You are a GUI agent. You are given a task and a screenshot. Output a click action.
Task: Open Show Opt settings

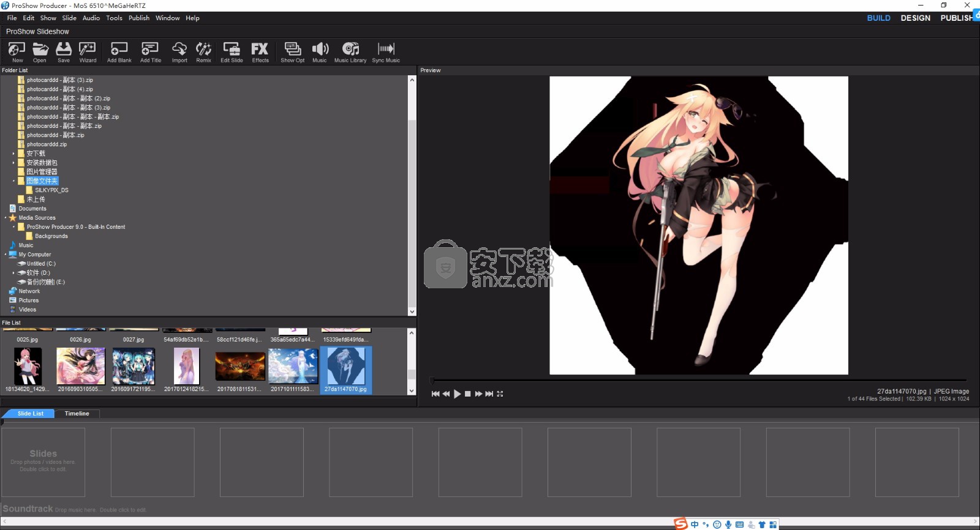coord(292,51)
